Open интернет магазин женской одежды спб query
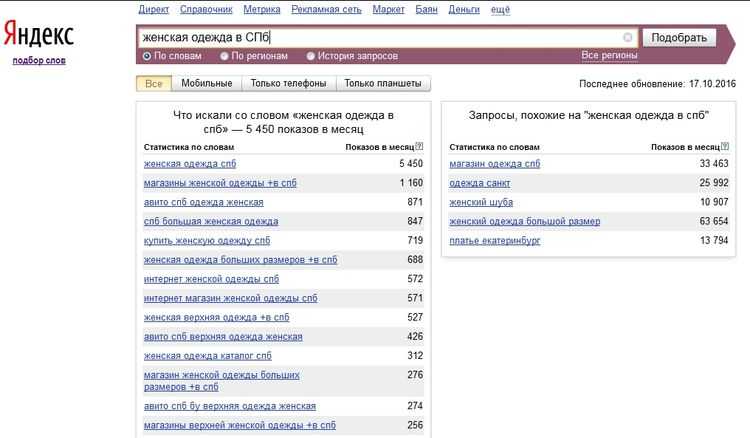Viewport: 750px width, 438px height. tap(231, 298)
